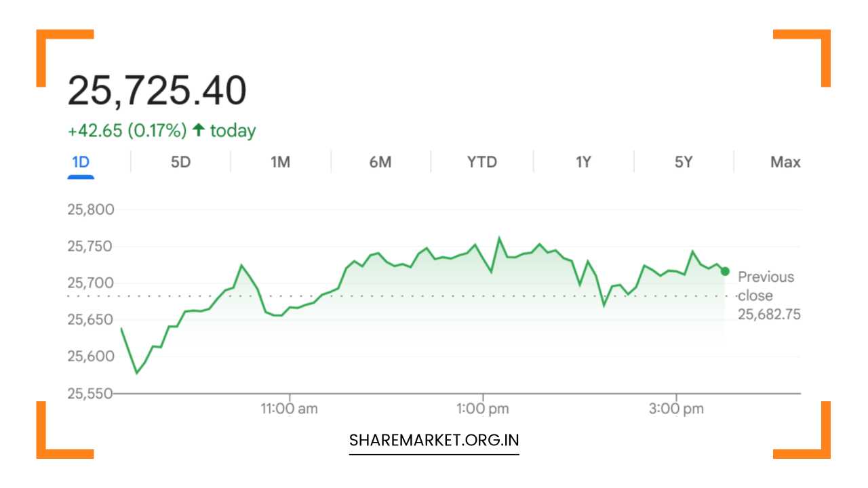
Task: Click the chart peak near 1:00 pm
Action: click(500, 237)
